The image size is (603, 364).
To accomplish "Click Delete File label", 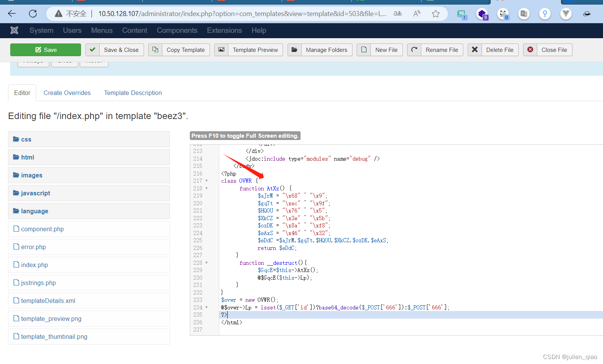I will pyautogui.click(x=500, y=50).
